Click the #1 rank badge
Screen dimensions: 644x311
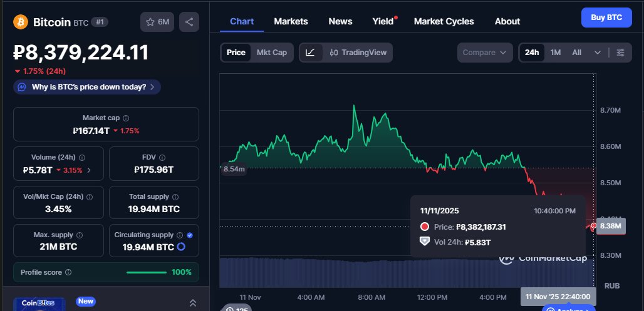pos(100,22)
